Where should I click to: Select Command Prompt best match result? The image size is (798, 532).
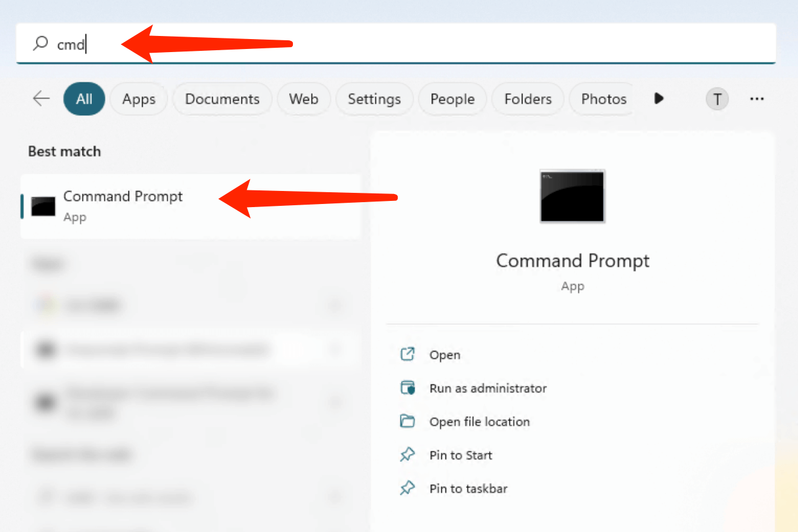click(191, 206)
